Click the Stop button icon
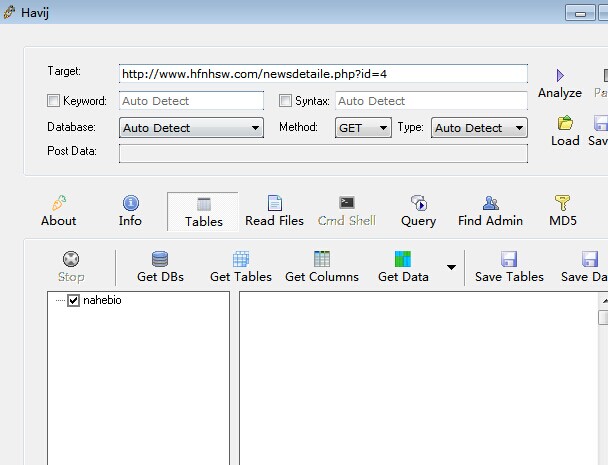The image size is (608, 465). point(71,259)
